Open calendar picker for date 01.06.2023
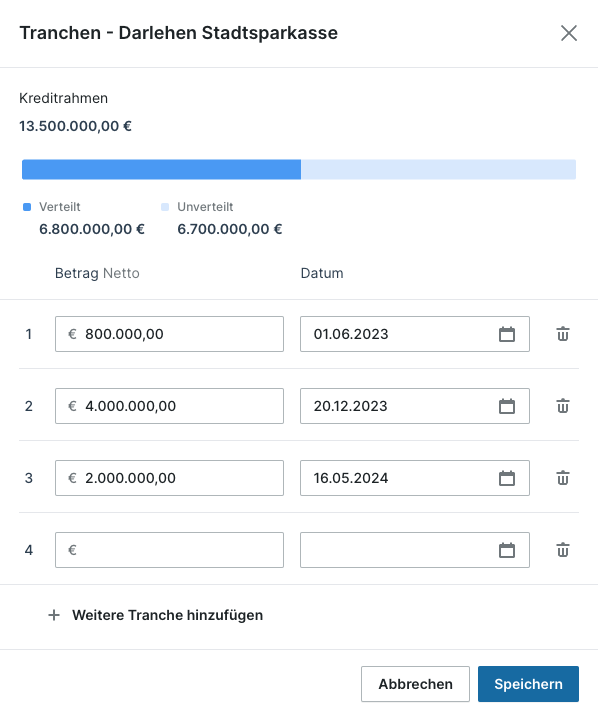598x717 pixels. pos(507,334)
